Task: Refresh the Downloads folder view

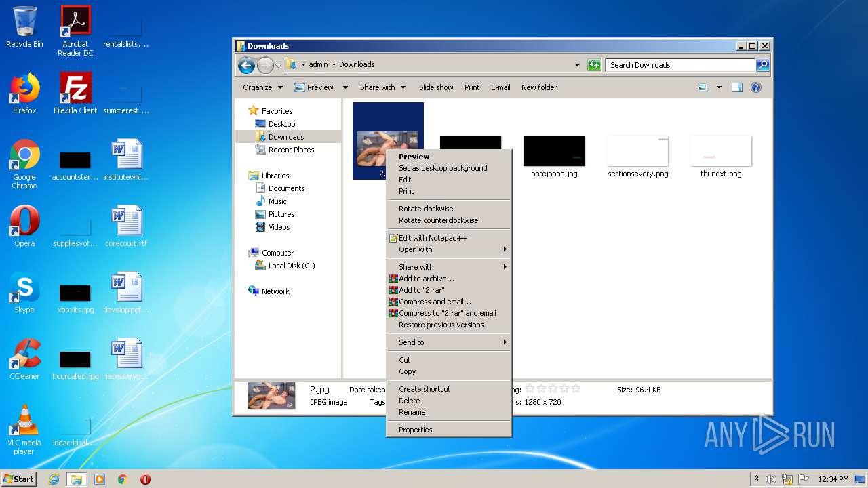Action: coord(594,65)
